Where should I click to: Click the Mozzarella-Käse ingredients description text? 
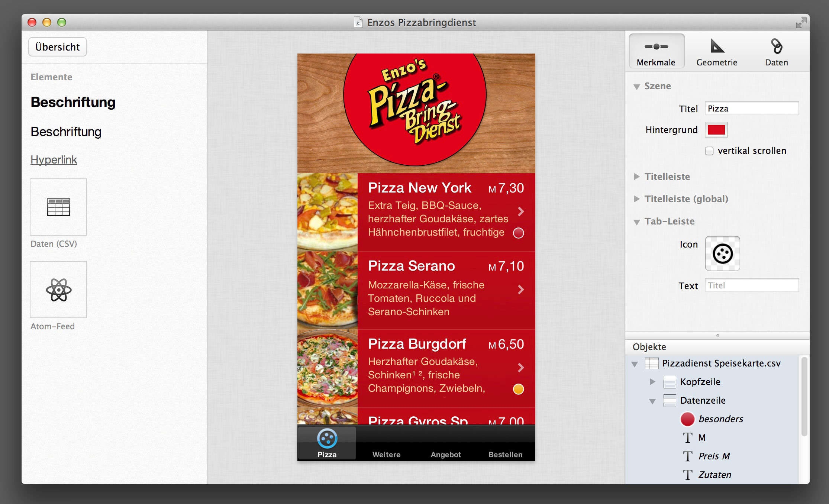tap(426, 298)
